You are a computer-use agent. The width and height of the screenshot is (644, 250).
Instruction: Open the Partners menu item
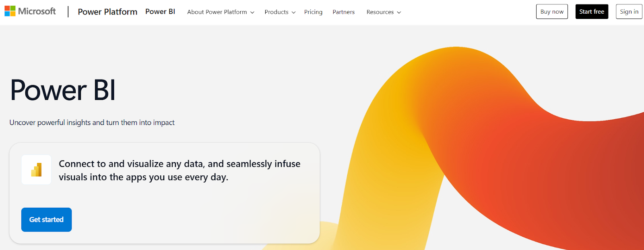[x=343, y=12]
